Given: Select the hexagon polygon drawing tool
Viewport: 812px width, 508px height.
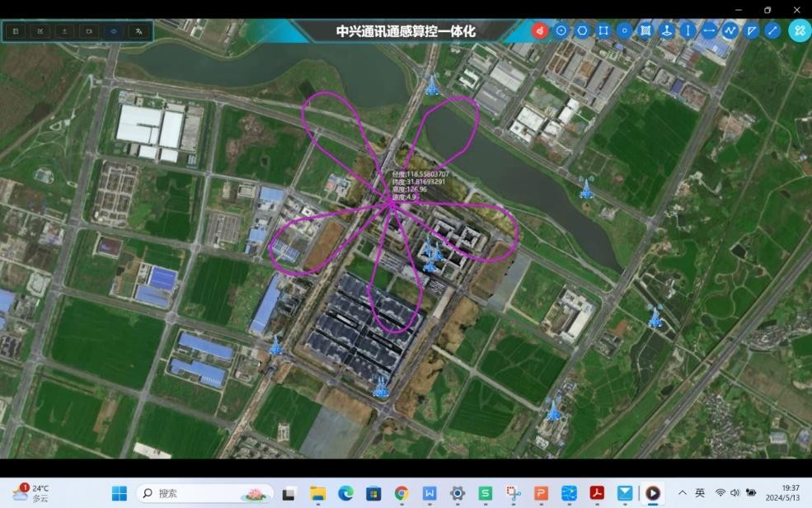Looking at the screenshot, I should coord(582,31).
